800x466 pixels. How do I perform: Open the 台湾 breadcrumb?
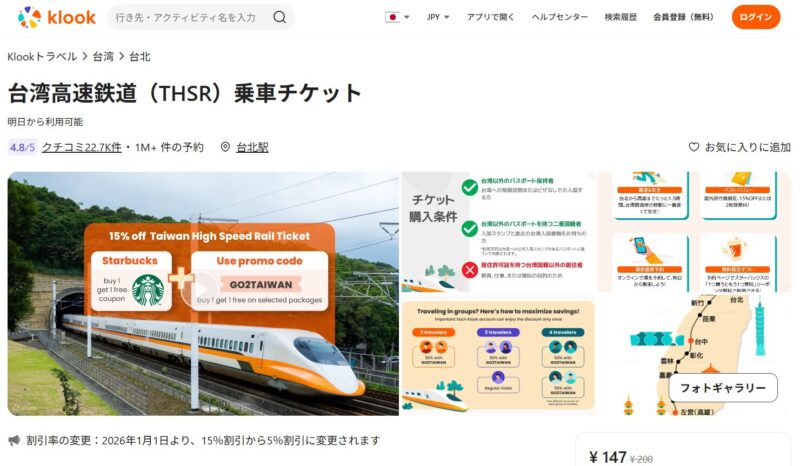pos(103,57)
